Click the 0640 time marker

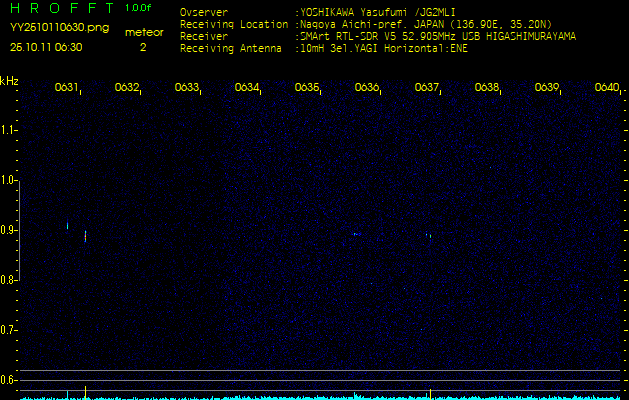(x=607, y=87)
